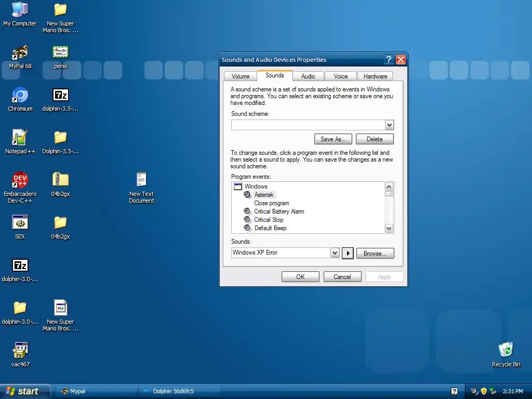
Task: Click Browse to choose a sound file
Action: coord(375,254)
